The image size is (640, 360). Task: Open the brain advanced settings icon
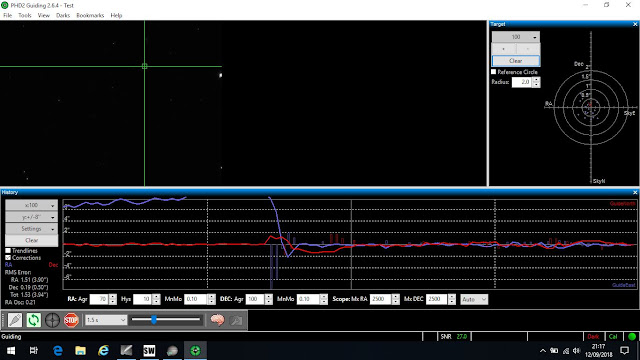click(217, 320)
